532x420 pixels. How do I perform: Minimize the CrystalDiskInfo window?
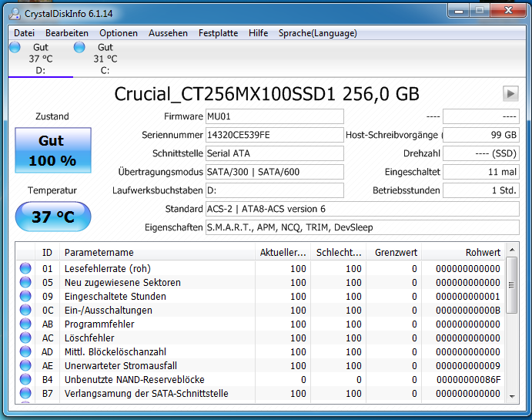point(459,11)
